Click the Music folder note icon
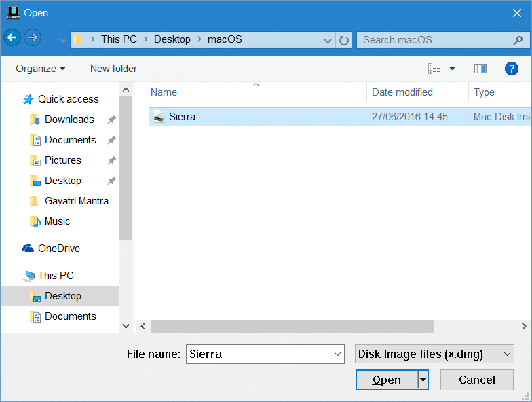532x402 pixels. pos(35,221)
